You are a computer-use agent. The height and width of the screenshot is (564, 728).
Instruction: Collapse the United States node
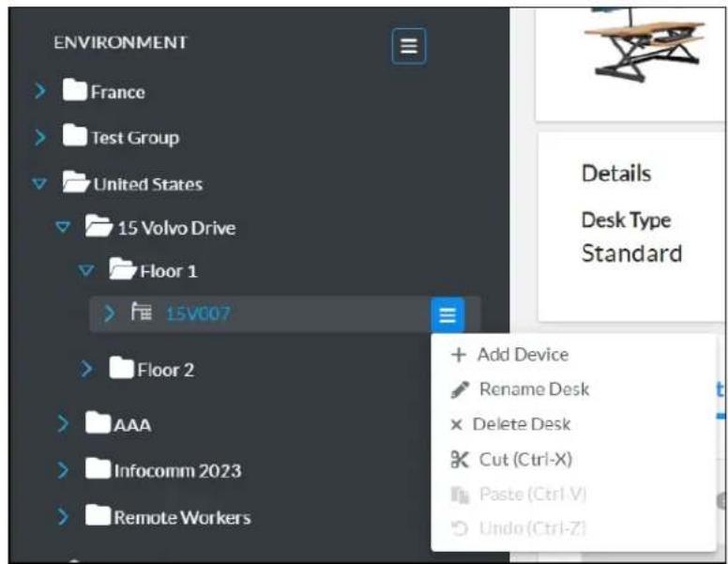click(x=39, y=184)
